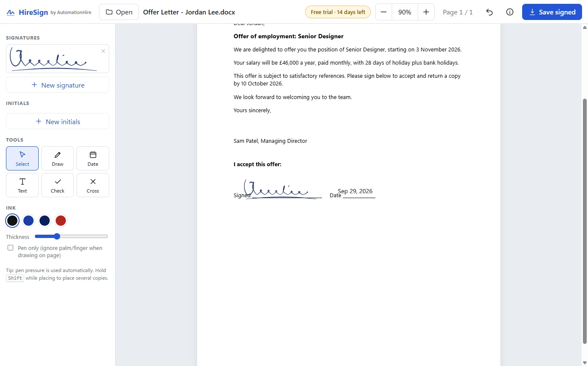588x366 pixels.
Task: Click the 90% zoom level field
Action: (405, 12)
